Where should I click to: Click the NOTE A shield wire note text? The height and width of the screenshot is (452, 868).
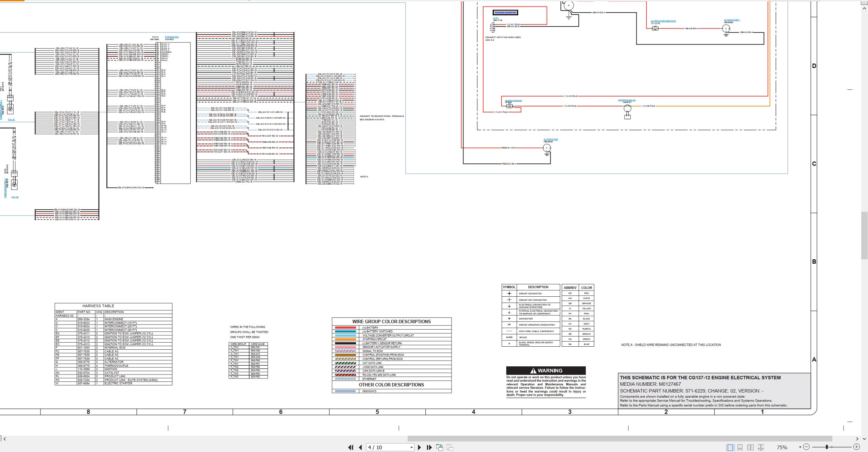pos(671,345)
